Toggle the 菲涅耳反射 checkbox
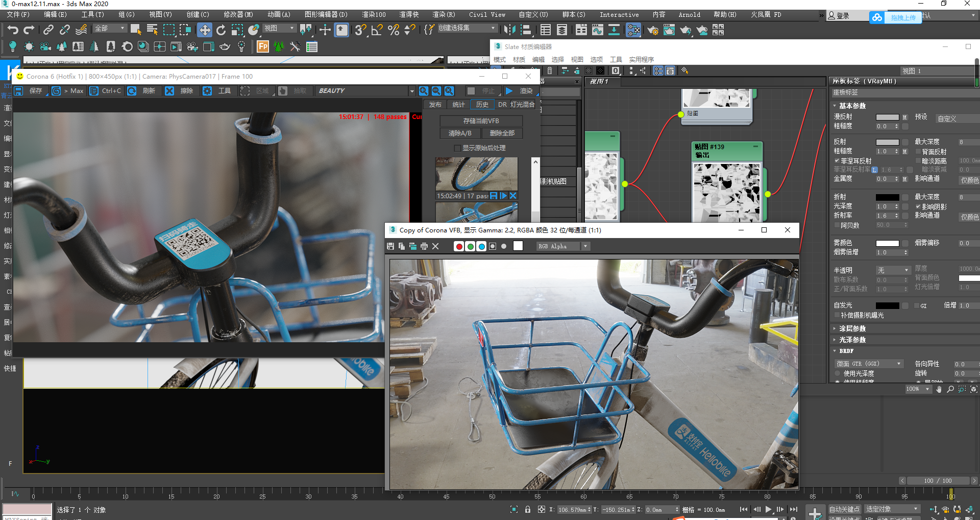 (837, 161)
